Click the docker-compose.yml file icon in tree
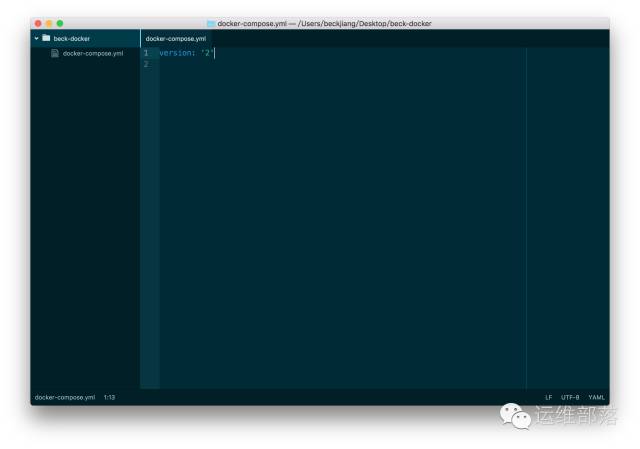640x449 pixels. (55, 53)
